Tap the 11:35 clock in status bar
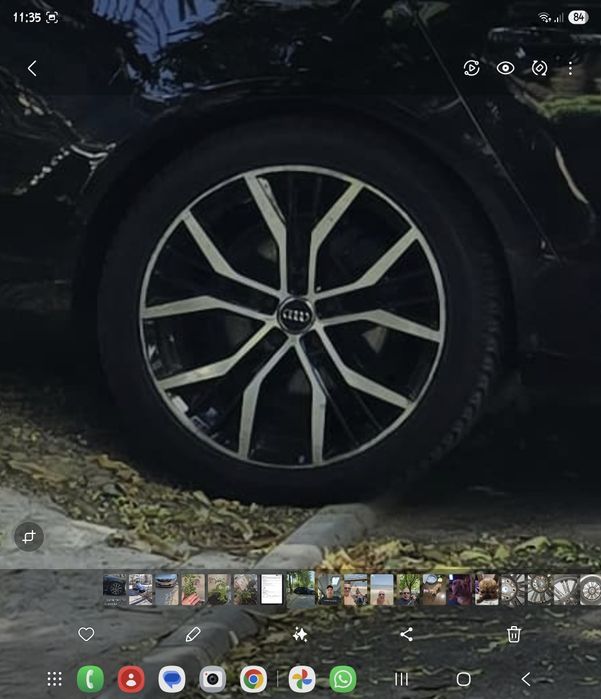 click(x=27, y=17)
